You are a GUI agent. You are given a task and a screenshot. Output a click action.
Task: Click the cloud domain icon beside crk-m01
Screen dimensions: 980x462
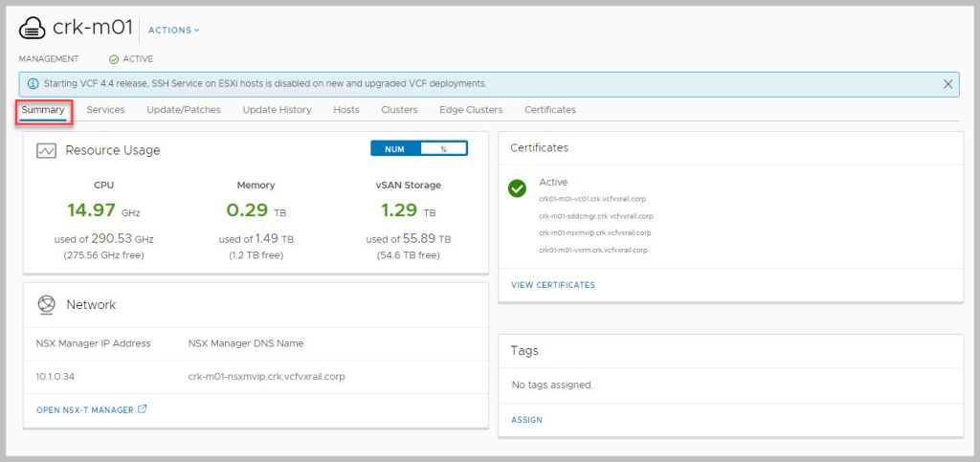33,30
